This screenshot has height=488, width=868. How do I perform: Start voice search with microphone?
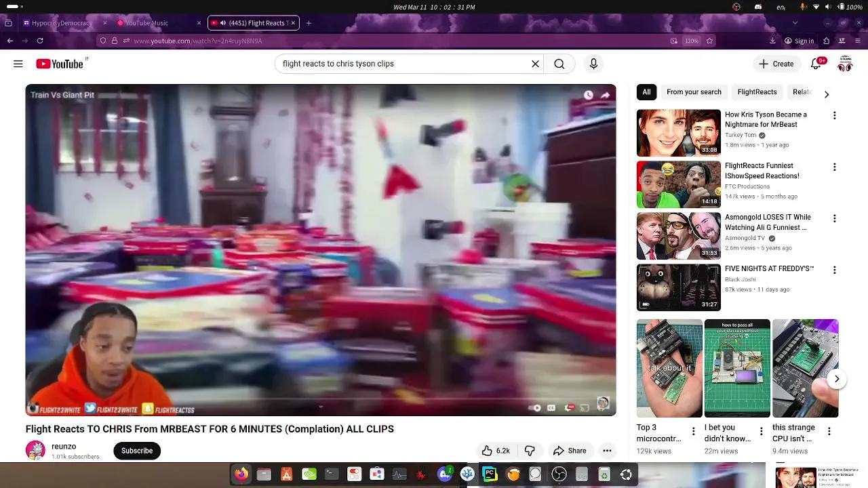coord(593,64)
